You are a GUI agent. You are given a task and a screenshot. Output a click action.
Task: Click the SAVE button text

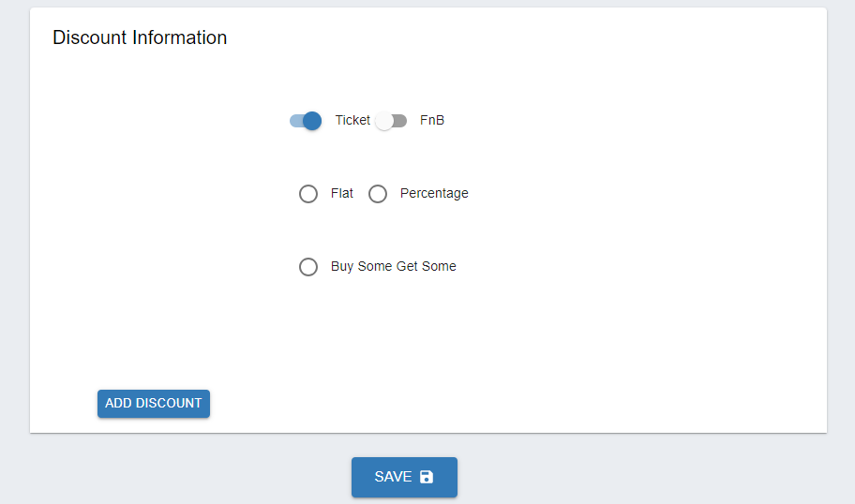tap(393, 477)
